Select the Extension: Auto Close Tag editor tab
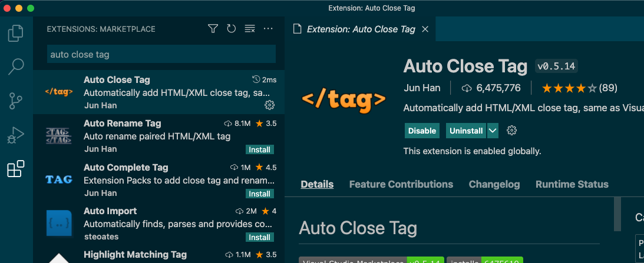Viewport: 644px width, 263px height. [360, 29]
